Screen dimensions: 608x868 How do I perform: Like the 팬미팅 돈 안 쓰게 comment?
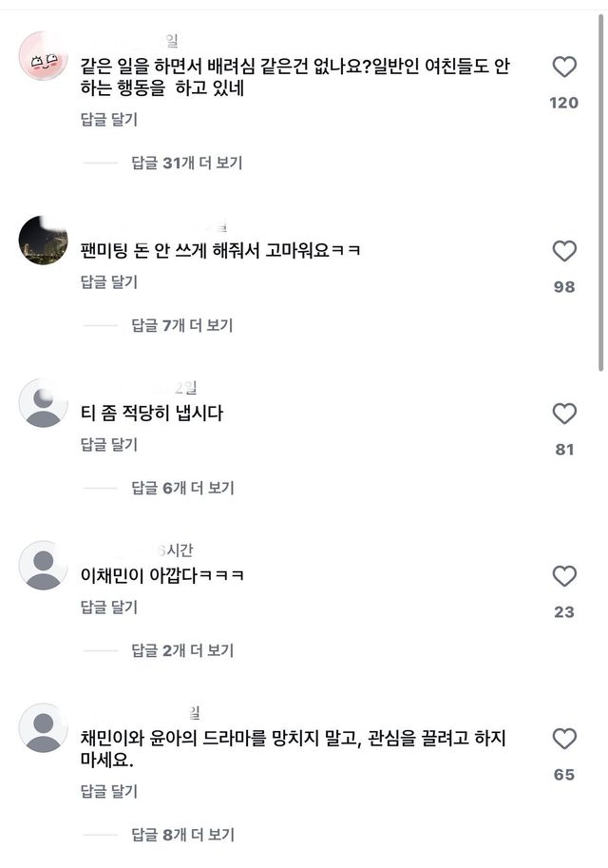pyautogui.click(x=564, y=251)
